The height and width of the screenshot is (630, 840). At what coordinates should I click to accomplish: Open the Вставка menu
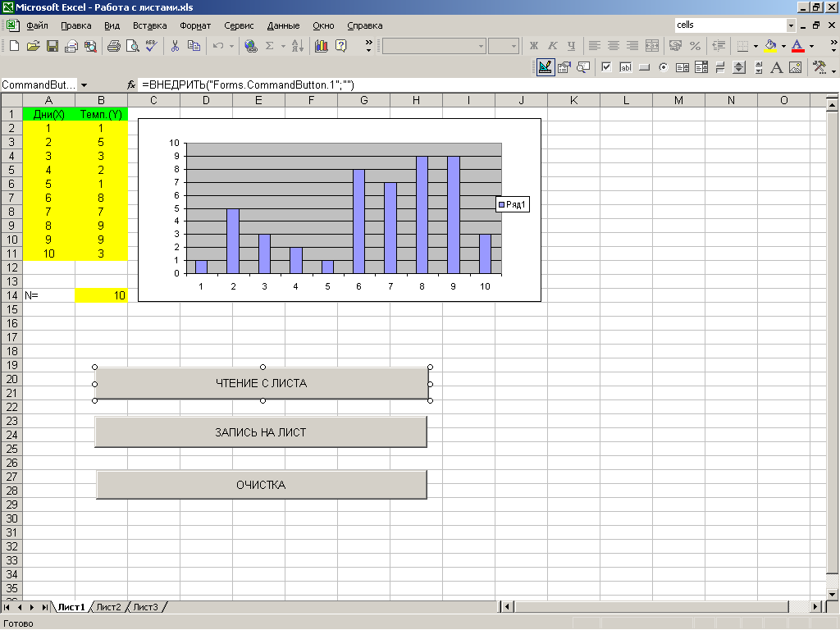[149, 25]
